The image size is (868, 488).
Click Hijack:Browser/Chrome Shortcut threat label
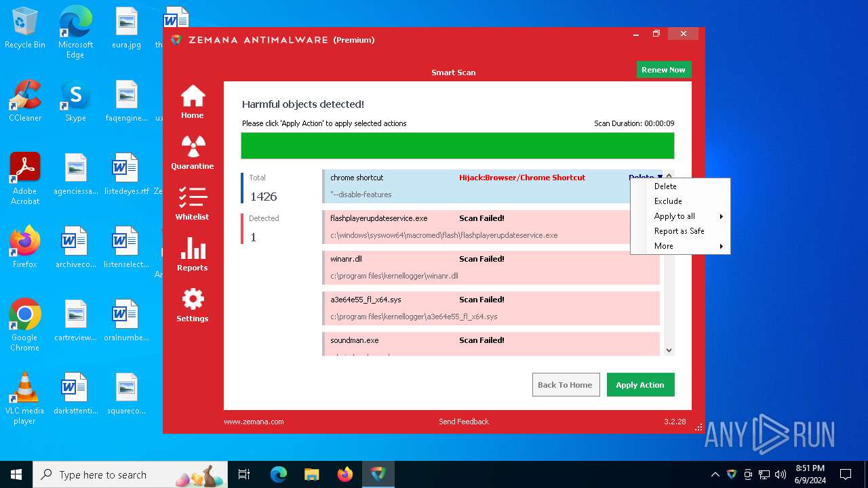click(x=522, y=178)
